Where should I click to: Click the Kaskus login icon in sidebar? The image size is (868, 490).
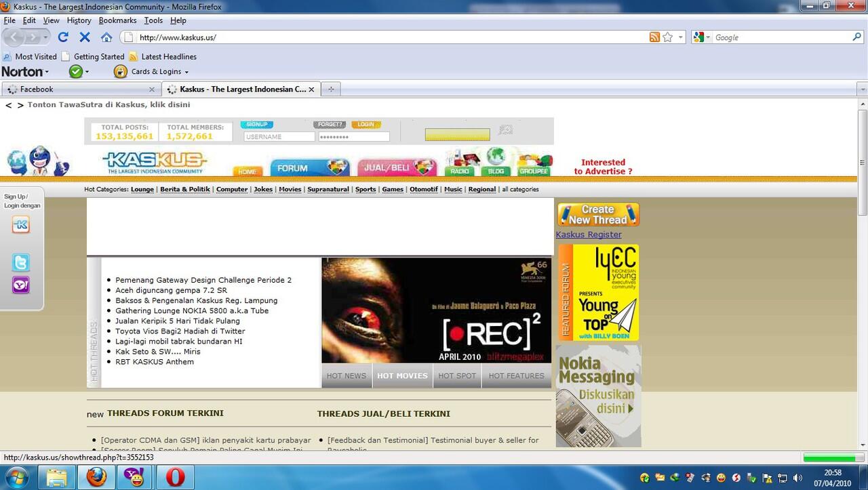(x=21, y=226)
